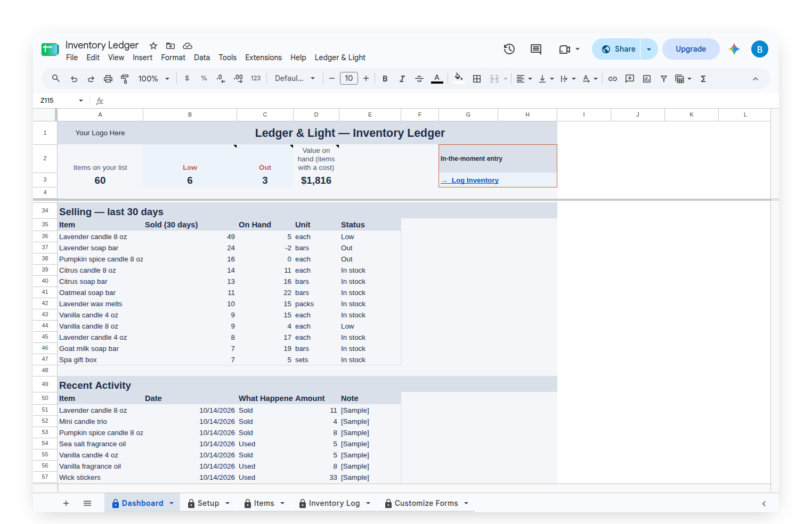This screenshot has width=812, height=524.
Task: Expand the Share options arrow
Action: point(649,49)
